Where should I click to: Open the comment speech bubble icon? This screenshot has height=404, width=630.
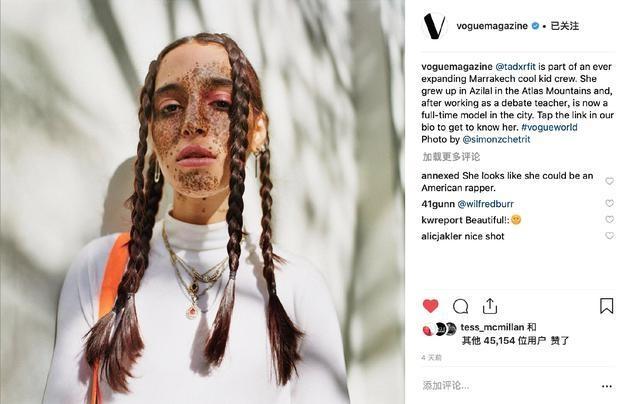coord(460,306)
